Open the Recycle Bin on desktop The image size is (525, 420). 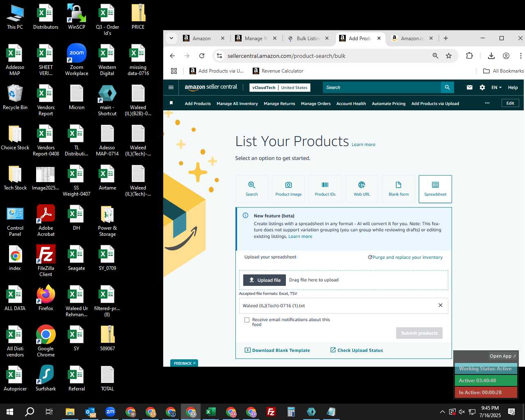tap(15, 97)
